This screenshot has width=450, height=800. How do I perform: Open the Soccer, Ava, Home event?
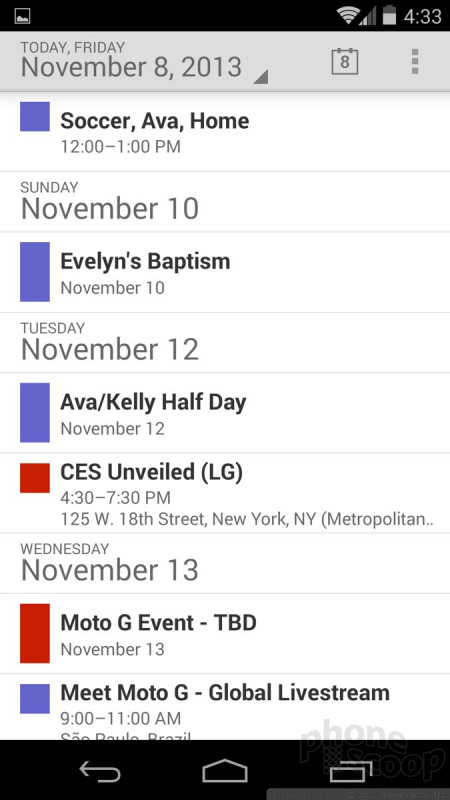[x=225, y=133]
